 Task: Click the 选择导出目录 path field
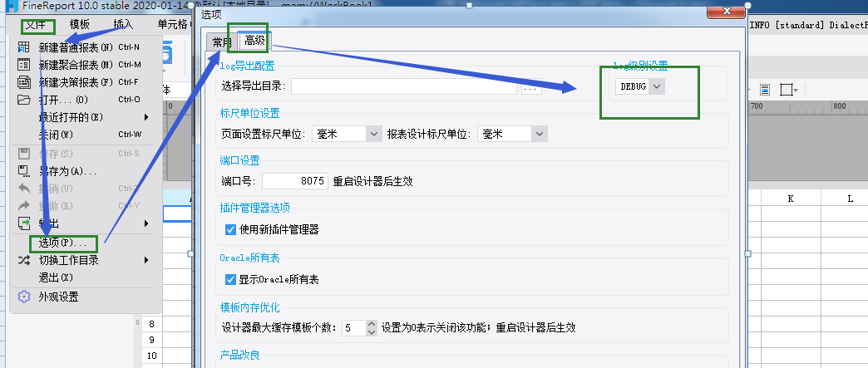tap(404, 87)
